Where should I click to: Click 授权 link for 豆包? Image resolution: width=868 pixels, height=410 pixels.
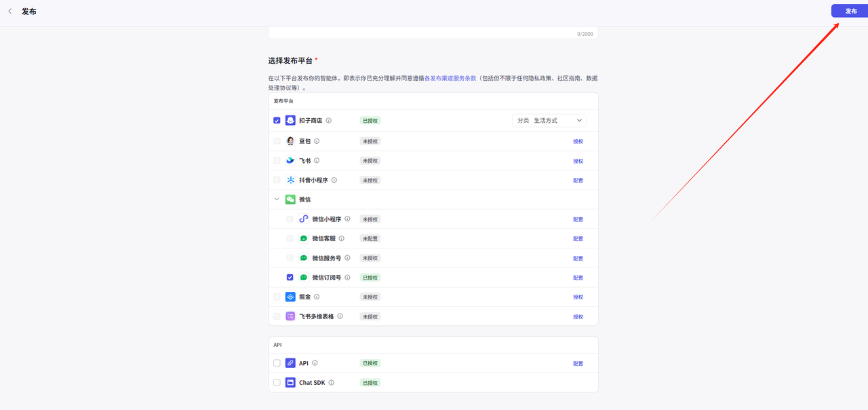coord(578,142)
